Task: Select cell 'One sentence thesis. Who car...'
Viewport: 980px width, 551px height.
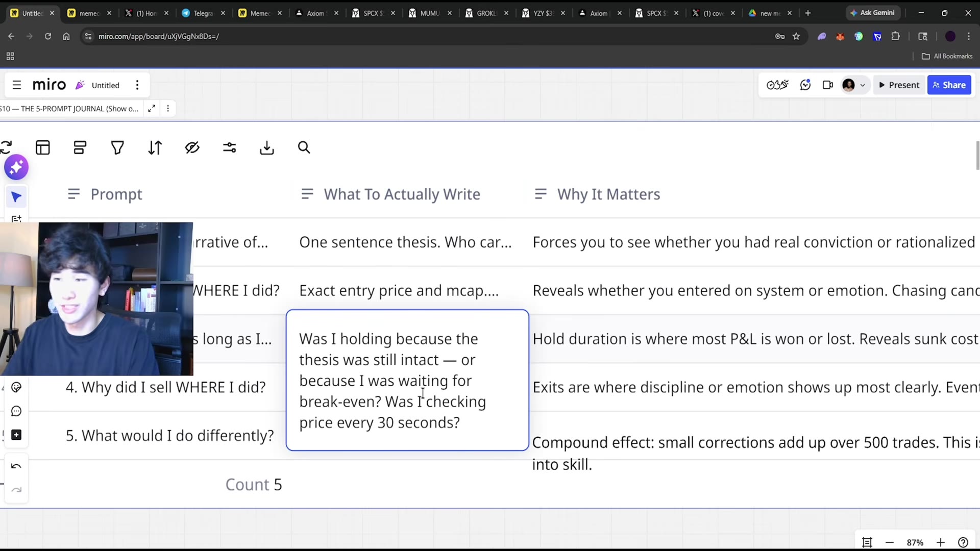Action: 405,242
